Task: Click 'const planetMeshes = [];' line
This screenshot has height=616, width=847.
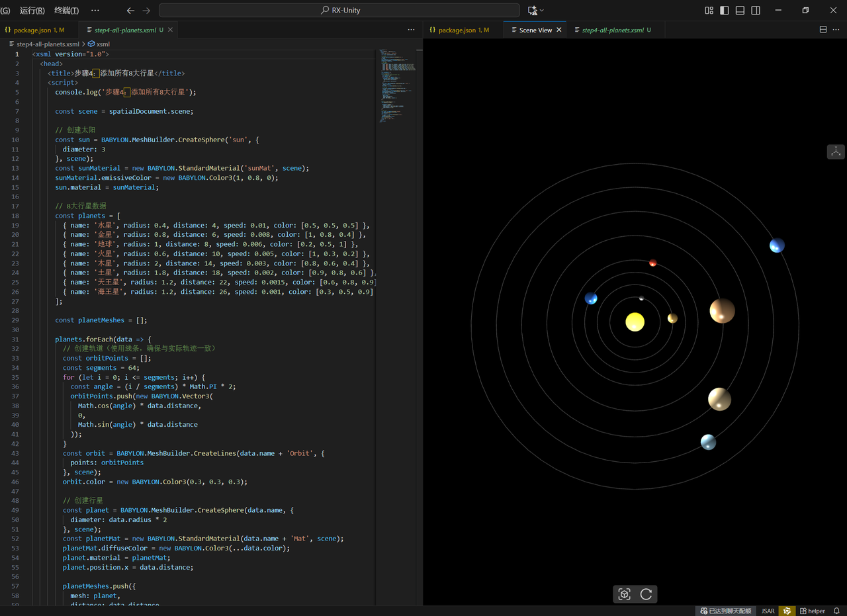Action: [101, 320]
